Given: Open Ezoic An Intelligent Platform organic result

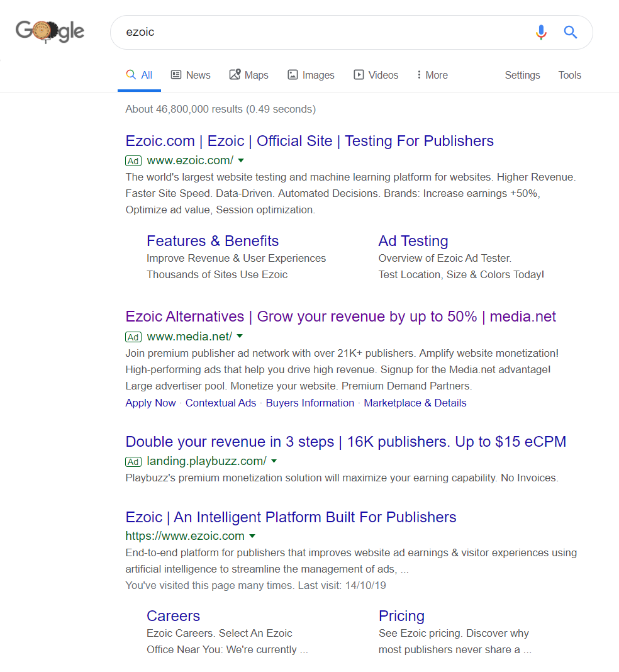Looking at the screenshot, I should pos(291,517).
